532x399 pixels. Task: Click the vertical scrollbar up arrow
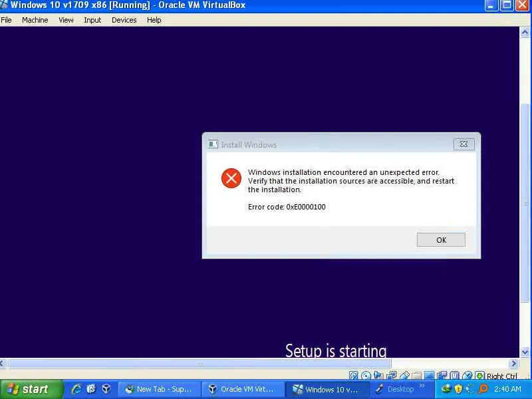pyautogui.click(x=525, y=32)
